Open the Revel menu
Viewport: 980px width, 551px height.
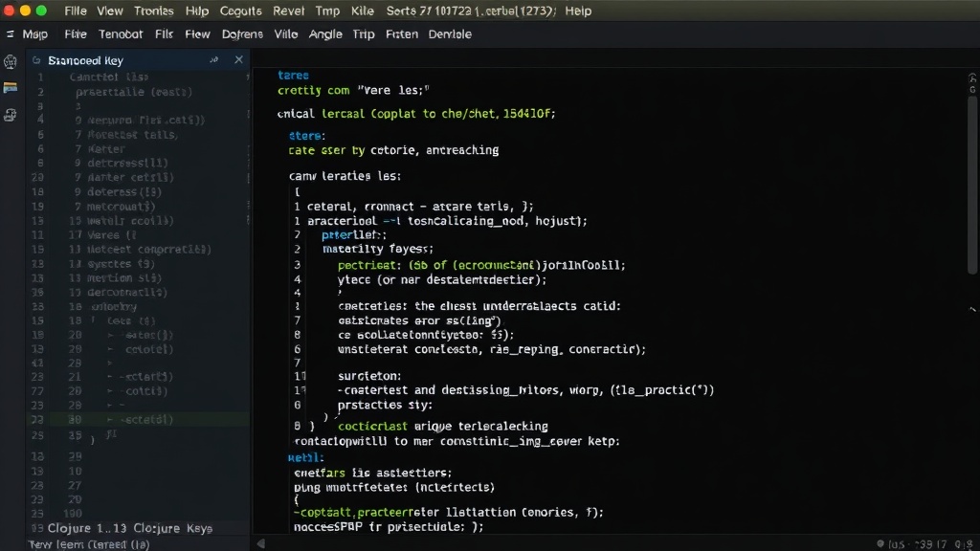point(288,11)
